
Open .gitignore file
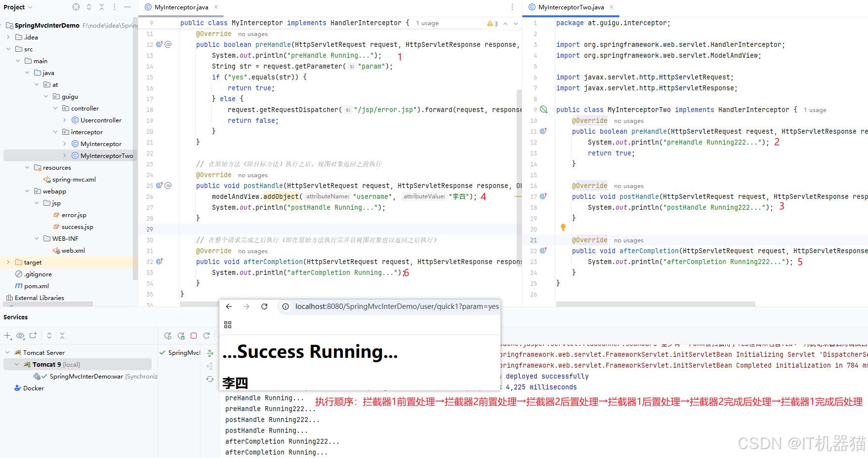point(38,274)
